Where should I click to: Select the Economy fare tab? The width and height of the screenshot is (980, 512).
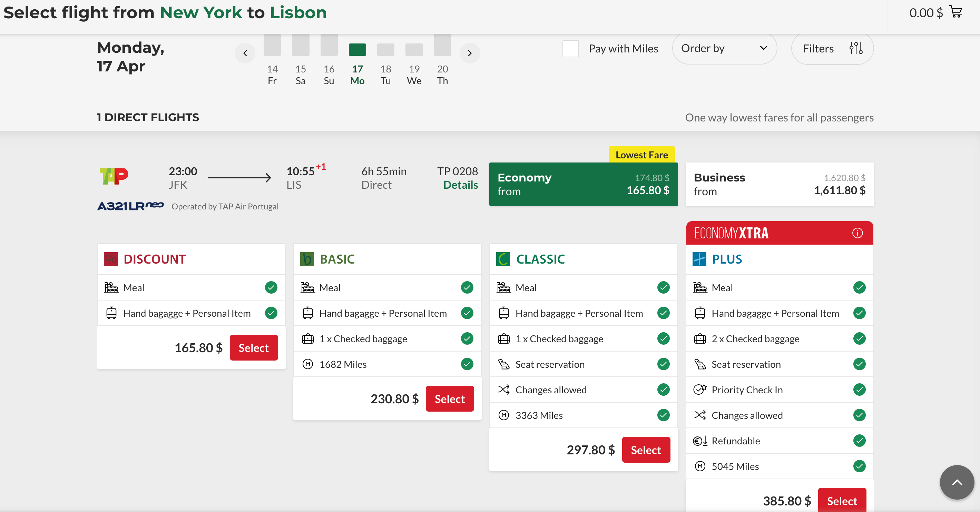click(x=583, y=184)
